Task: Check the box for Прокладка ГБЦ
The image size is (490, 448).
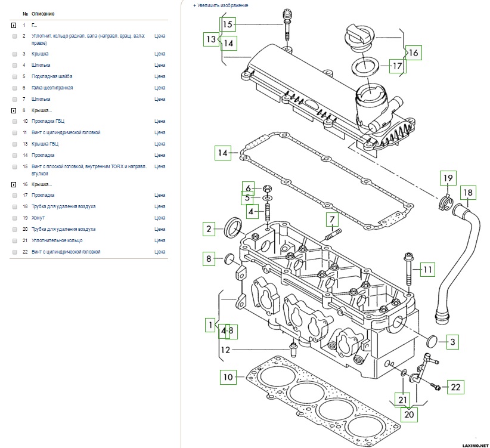Action: 15,121
